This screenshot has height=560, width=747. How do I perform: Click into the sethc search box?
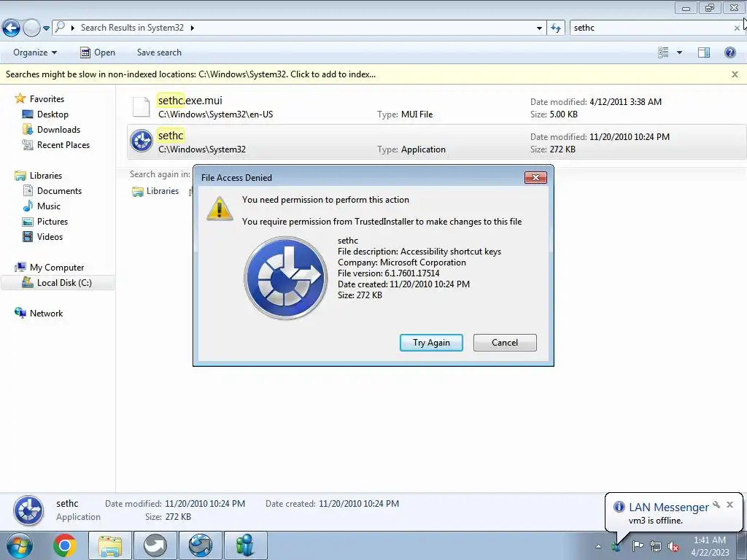pyautogui.click(x=651, y=28)
